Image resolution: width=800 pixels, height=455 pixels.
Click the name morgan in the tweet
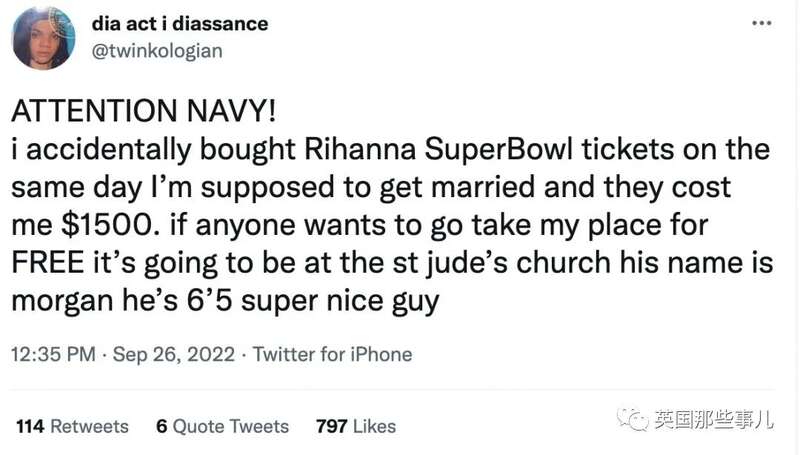[62, 302]
